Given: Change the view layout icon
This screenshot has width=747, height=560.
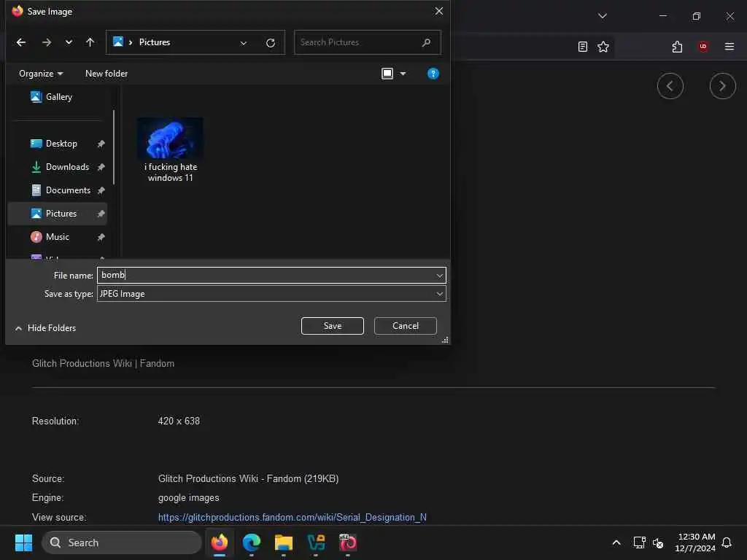Looking at the screenshot, I should pos(387,74).
